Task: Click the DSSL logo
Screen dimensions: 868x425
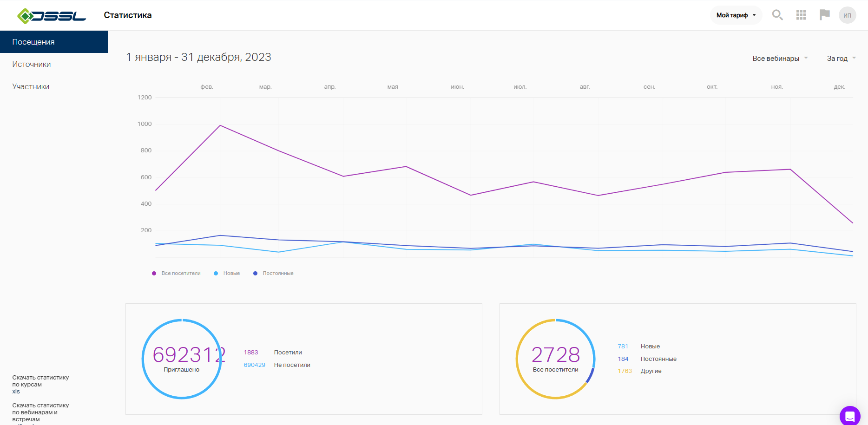Action: 52,16
